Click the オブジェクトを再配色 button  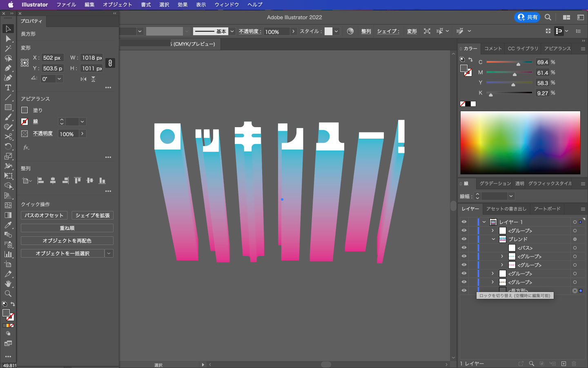(67, 240)
